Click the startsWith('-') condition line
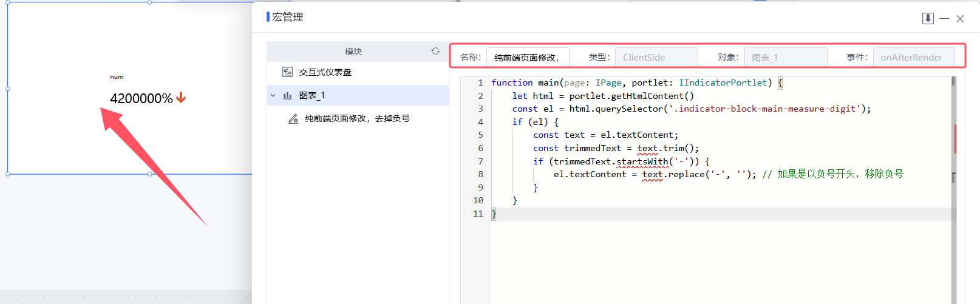Image resolution: width=980 pixels, height=304 pixels. (621, 161)
